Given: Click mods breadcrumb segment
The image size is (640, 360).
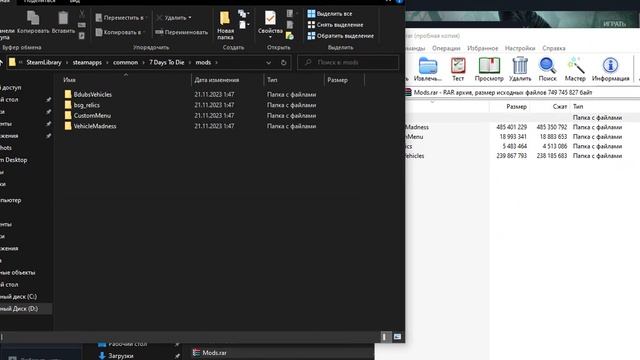Looking at the screenshot, I should [x=203, y=62].
